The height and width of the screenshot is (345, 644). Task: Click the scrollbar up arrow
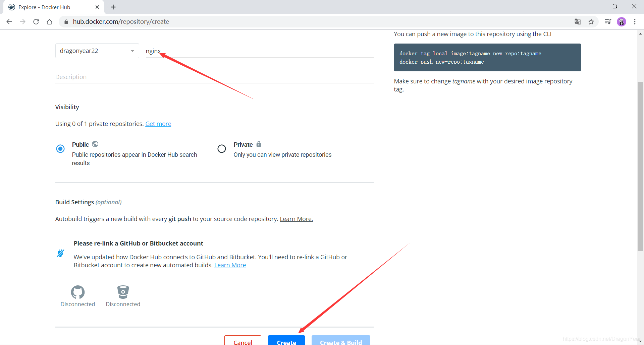click(x=640, y=34)
